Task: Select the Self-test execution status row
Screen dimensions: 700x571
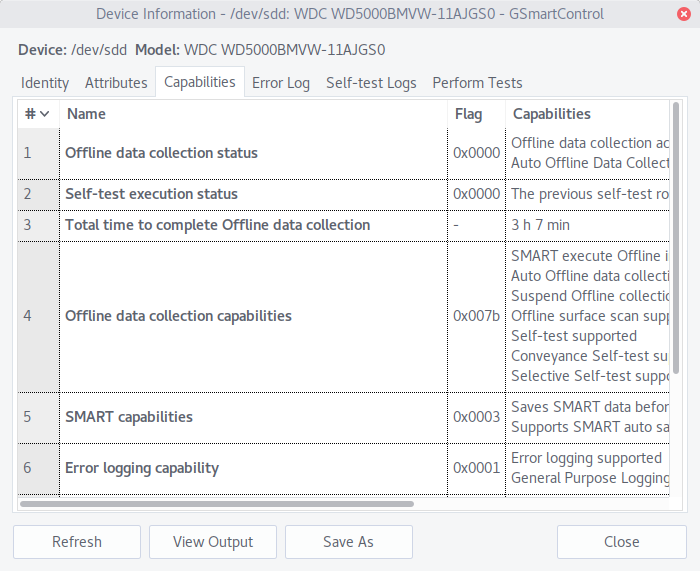Action: point(343,194)
